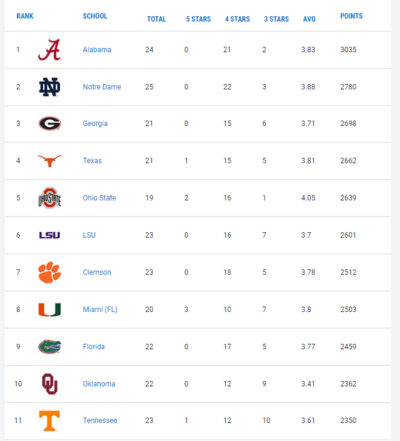Image resolution: width=400 pixels, height=441 pixels.
Task: Open the Alabama school link
Action: (97, 50)
